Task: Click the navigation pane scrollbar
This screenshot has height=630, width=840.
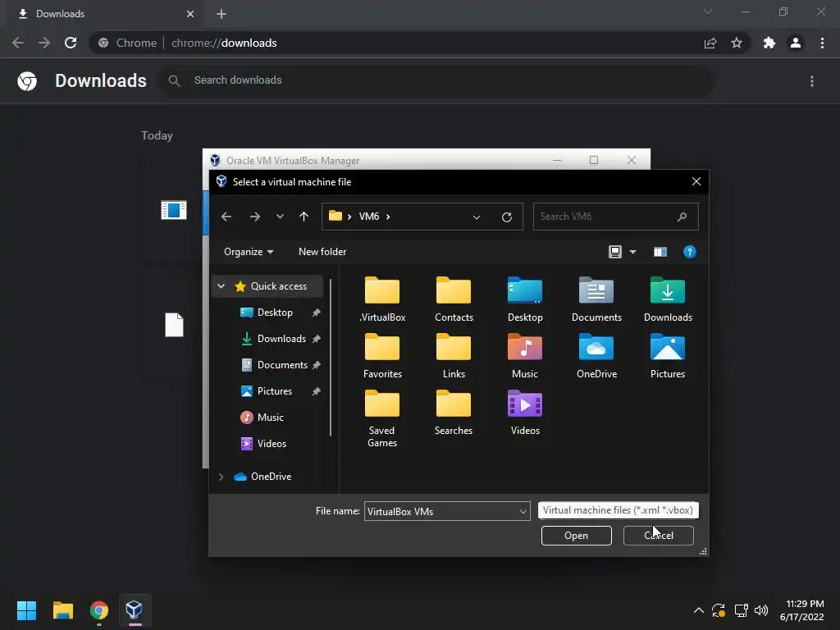Action: tap(331, 358)
